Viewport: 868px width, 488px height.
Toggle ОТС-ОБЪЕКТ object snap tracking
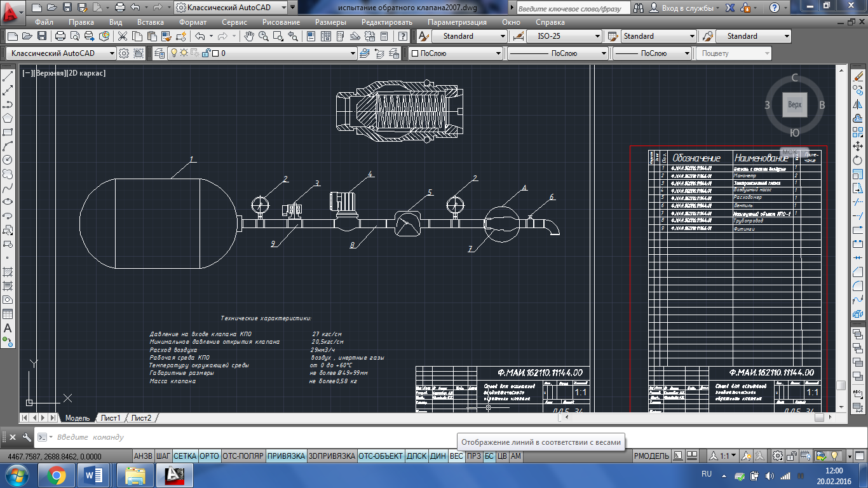click(x=381, y=456)
